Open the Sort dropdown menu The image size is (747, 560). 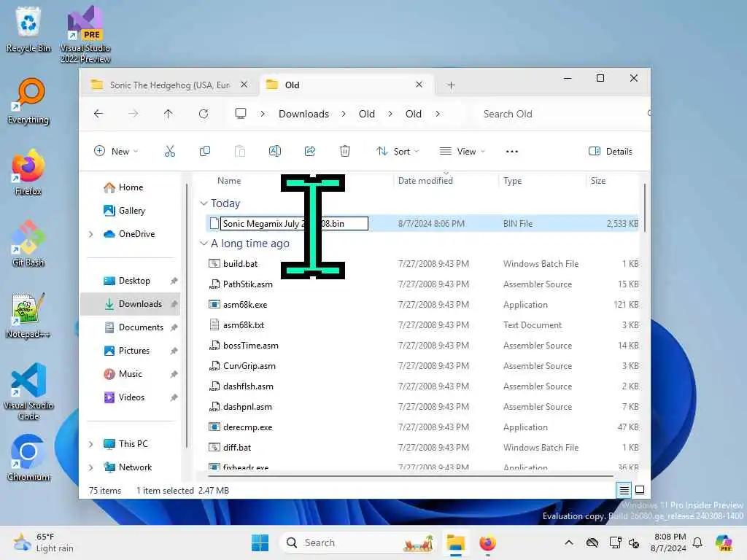point(398,152)
